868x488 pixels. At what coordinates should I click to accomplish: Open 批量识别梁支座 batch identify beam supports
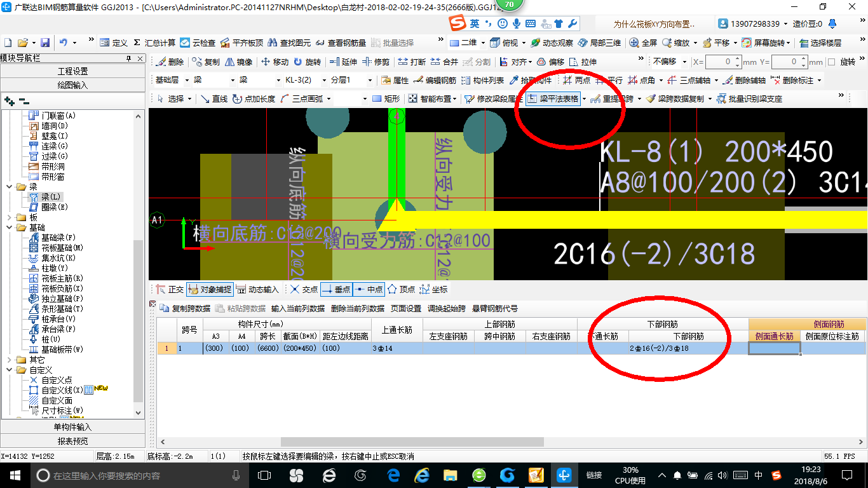pyautogui.click(x=749, y=98)
